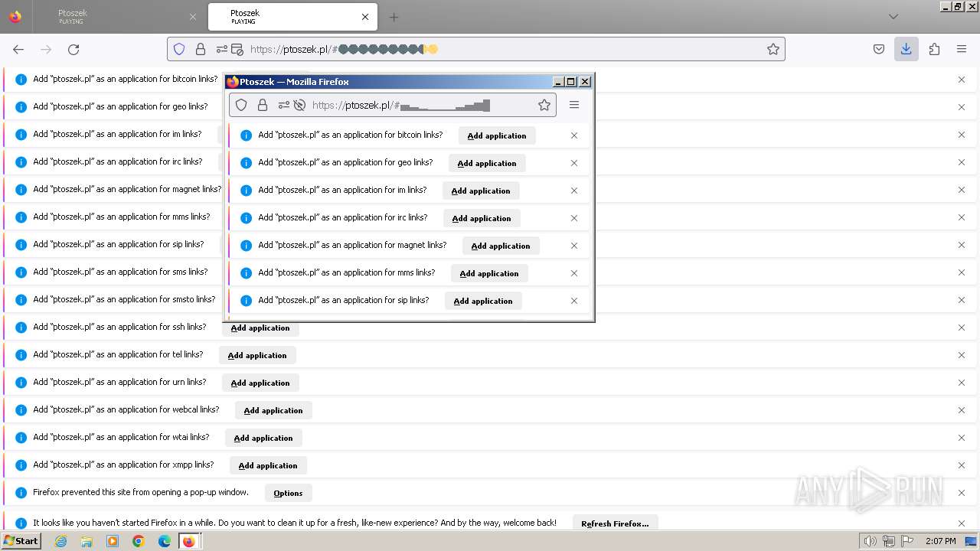Click Add application for magnet links in popup
Viewport: 980px width, 551px height.
click(501, 246)
